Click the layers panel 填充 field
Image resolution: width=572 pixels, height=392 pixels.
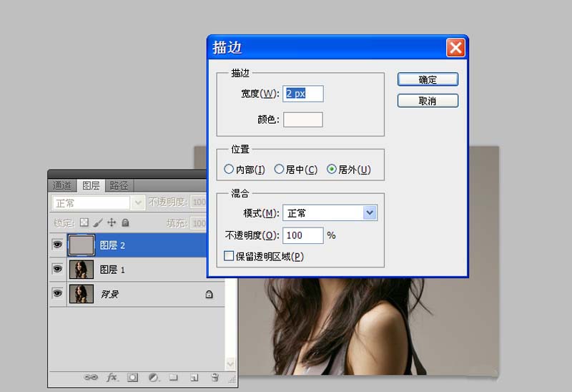pos(199,223)
